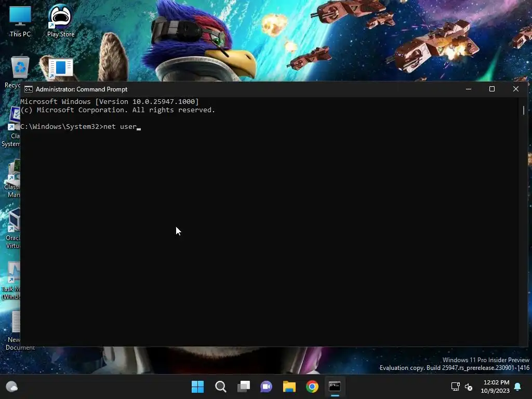Click the '(c) Microsoft Corporation. All rights reserved.' line

coord(118,110)
